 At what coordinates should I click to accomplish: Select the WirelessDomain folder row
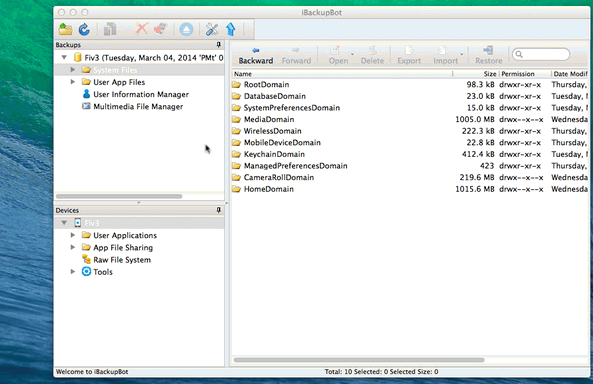[x=410, y=131]
